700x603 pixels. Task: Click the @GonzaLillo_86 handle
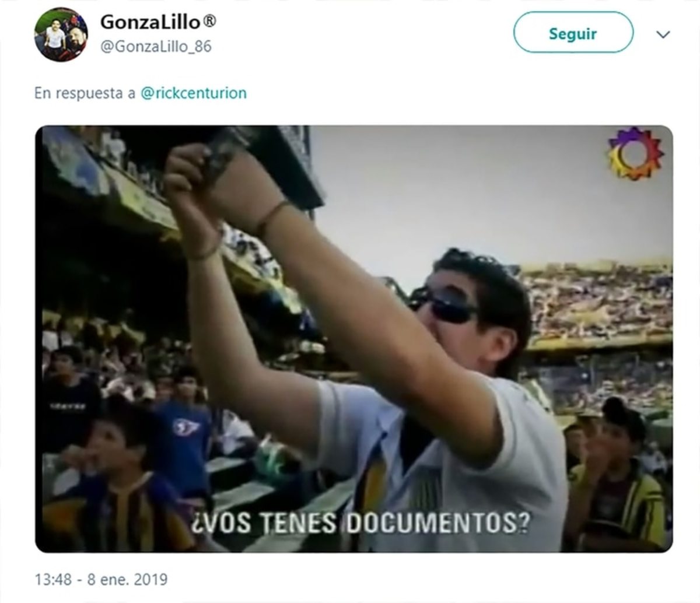[x=156, y=47]
